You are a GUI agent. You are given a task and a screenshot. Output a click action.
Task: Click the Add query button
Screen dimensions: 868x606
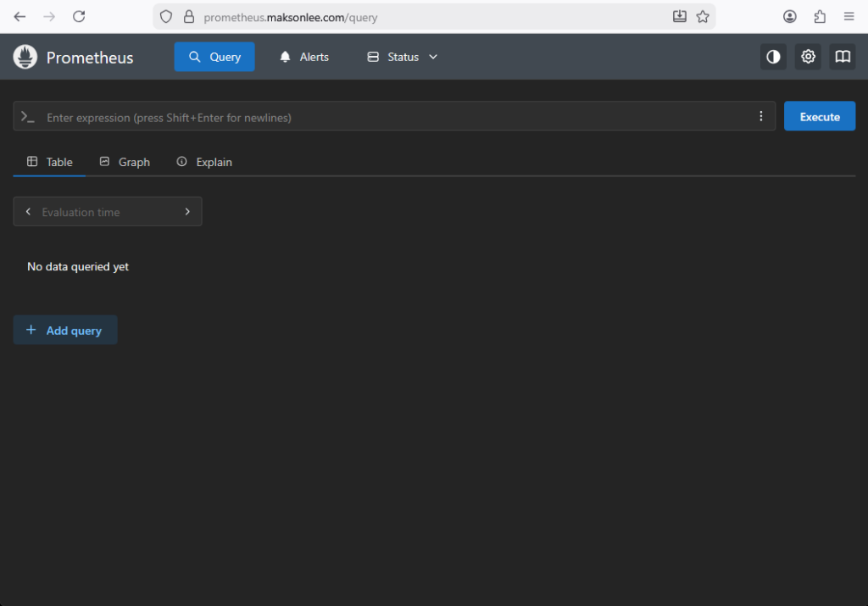tap(65, 331)
